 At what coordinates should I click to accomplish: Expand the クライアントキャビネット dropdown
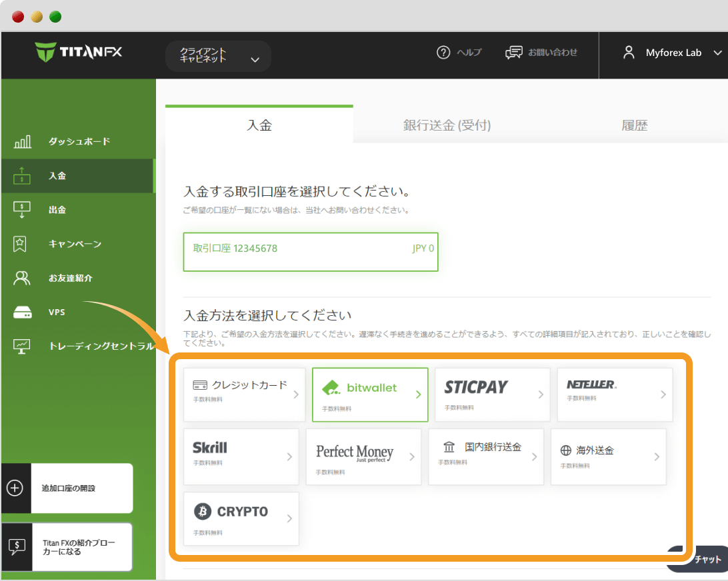tap(218, 56)
